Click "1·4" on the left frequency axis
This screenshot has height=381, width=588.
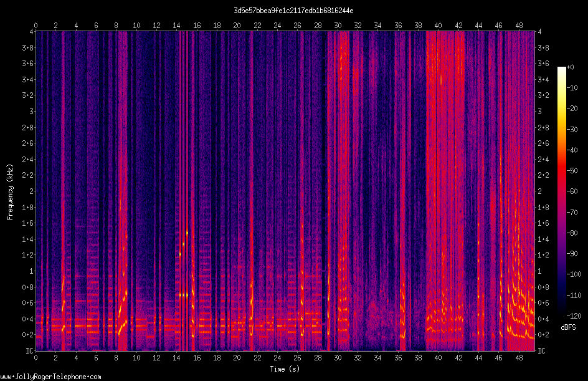28,239
